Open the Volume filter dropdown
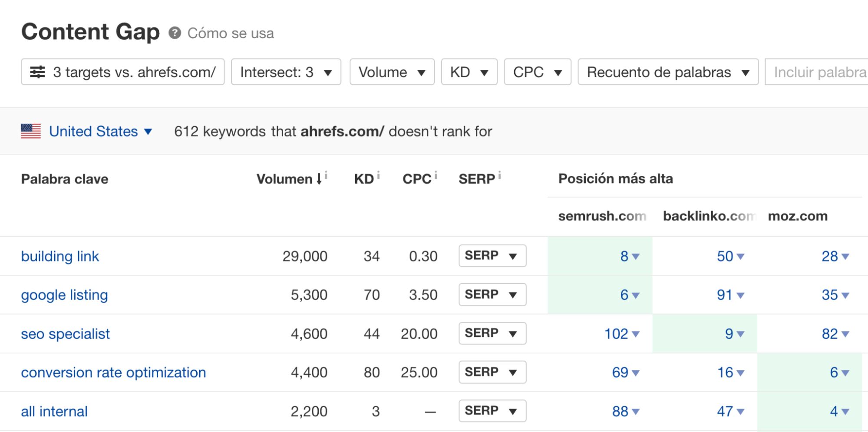Image resolution: width=868 pixels, height=432 pixels. pyautogui.click(x=391, y=72)
